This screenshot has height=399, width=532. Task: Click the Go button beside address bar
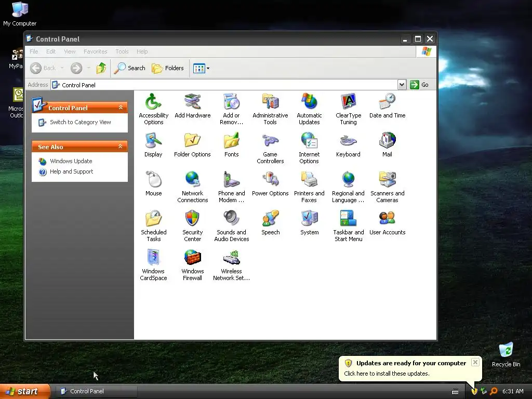coord(419,85)
